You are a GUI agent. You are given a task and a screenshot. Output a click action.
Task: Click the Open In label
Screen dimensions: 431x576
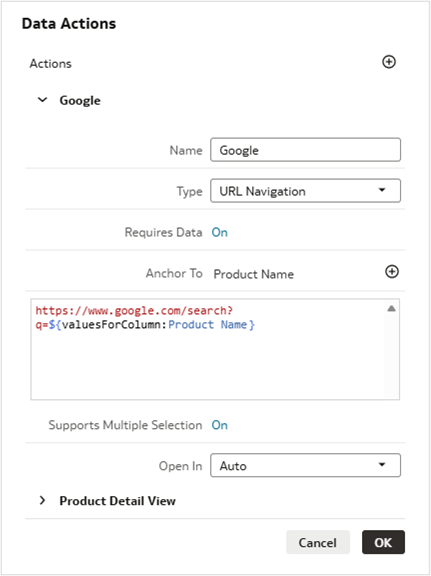click(180, 466)
